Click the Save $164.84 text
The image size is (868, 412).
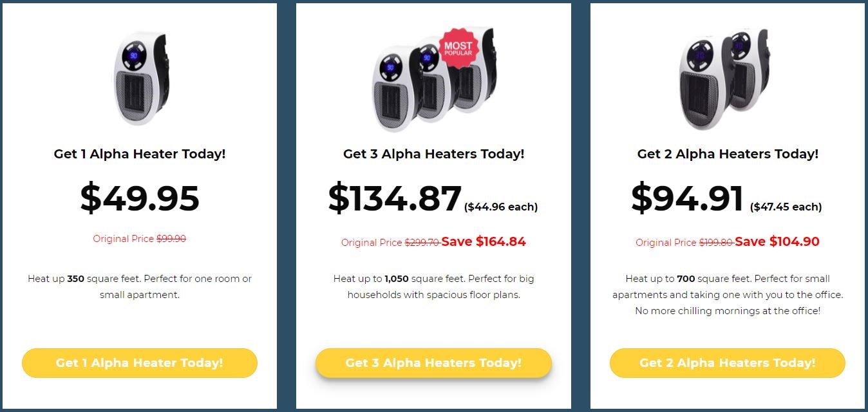[484, 242]
